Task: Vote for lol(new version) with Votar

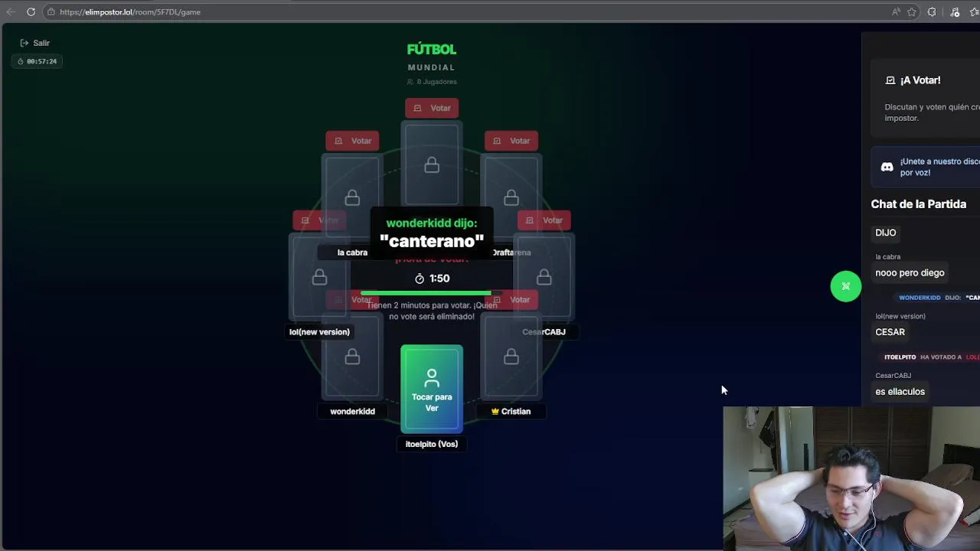Action: pos(319,220)
